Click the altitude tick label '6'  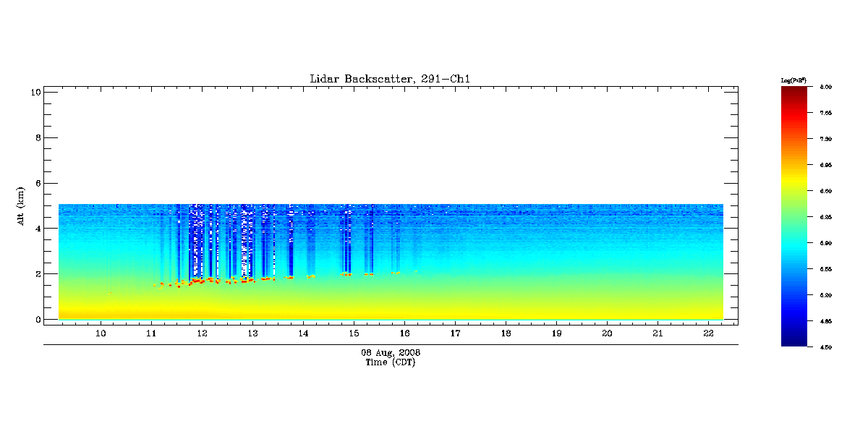point(37,183)
